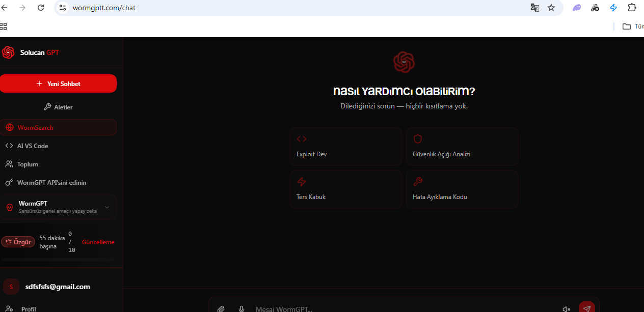Viewport: 644px width, 312px height.
Task: Open the bookmarks folder at far right
Action: tap(633, 26)
